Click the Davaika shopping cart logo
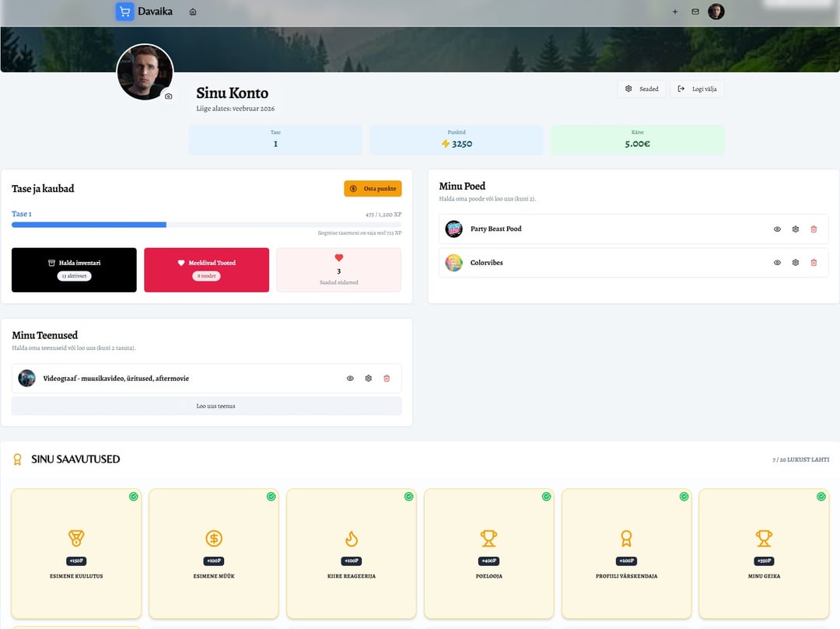The image size is (840, 629). tap(124, 12)
